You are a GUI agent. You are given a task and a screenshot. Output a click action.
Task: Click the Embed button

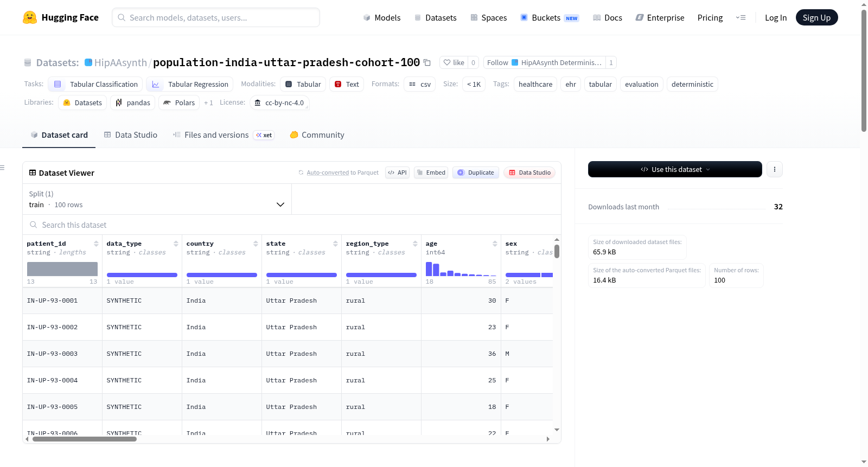click(x=431, y=172)
